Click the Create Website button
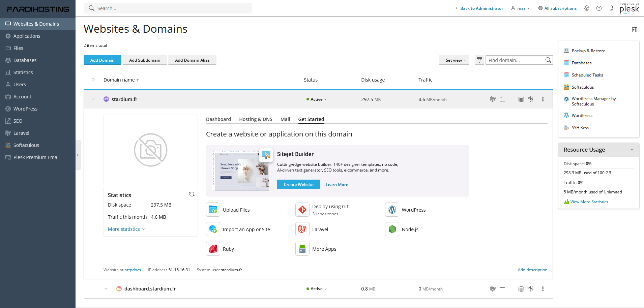Screen dimensions: 644x308 click(299, 184)
